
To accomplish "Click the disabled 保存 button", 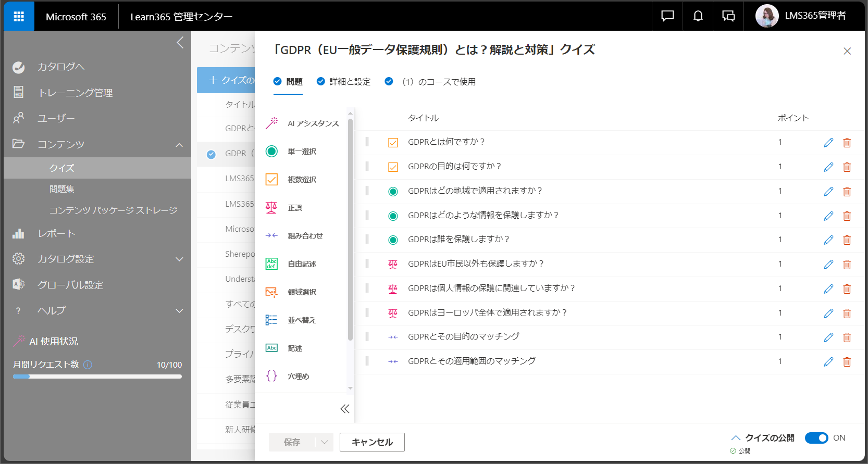I will (x=292, y=442).
